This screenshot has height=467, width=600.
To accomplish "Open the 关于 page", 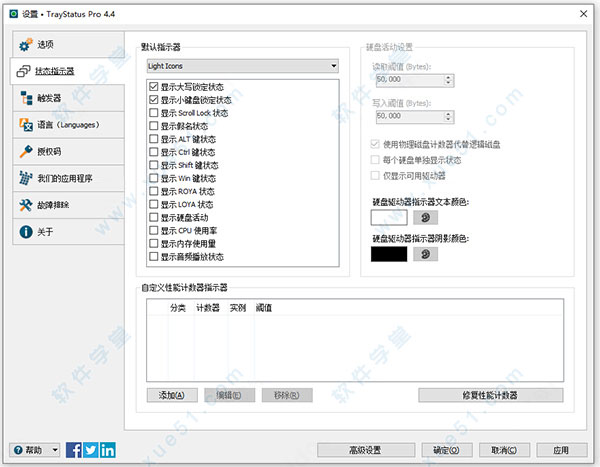I will (68, 232).
